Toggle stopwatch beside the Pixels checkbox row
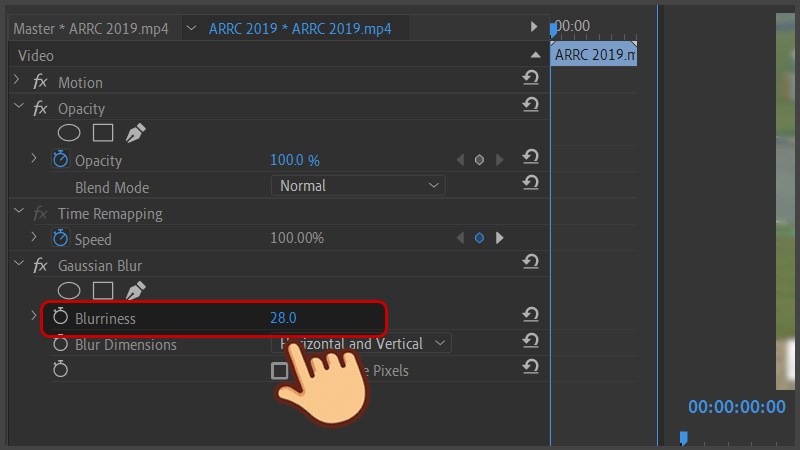The image size is (800, 450). coord(60,369)
